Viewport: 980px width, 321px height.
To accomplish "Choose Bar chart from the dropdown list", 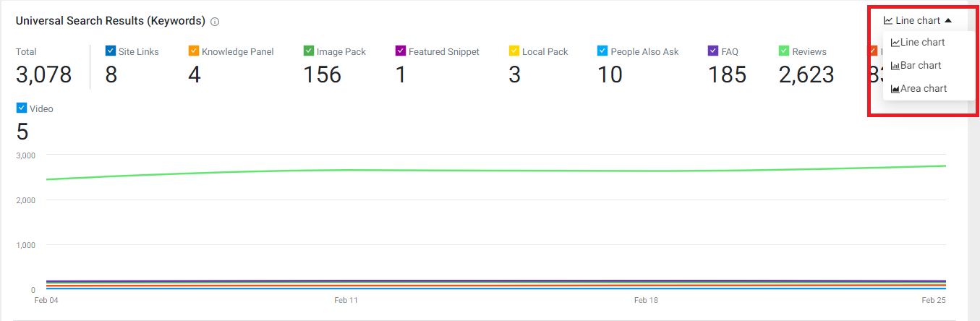I will pos(916,66).
